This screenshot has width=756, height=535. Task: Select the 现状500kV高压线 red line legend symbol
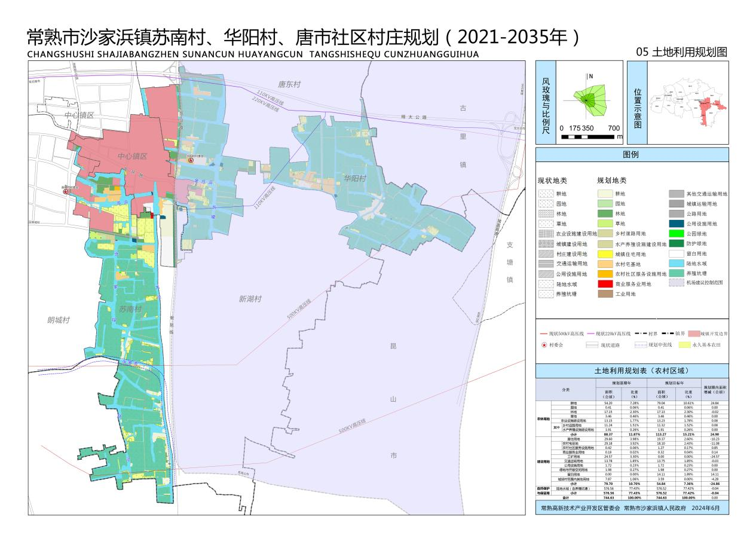coord(543,334)
